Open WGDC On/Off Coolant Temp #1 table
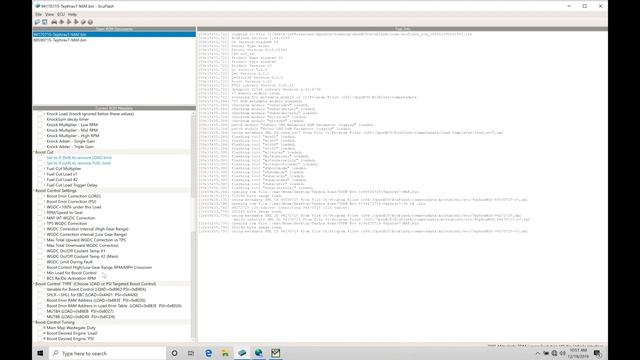This screenshot has width=640, height=360. click(76, 251)
